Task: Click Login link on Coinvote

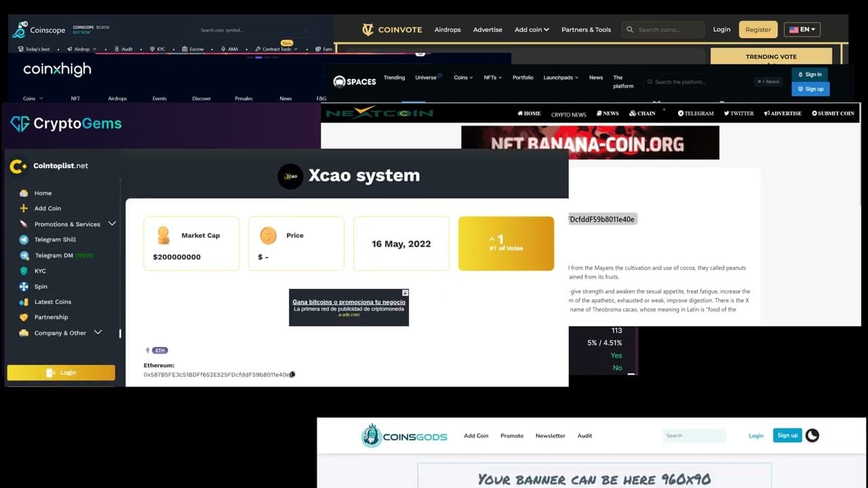Action: (x=722, y=30)
